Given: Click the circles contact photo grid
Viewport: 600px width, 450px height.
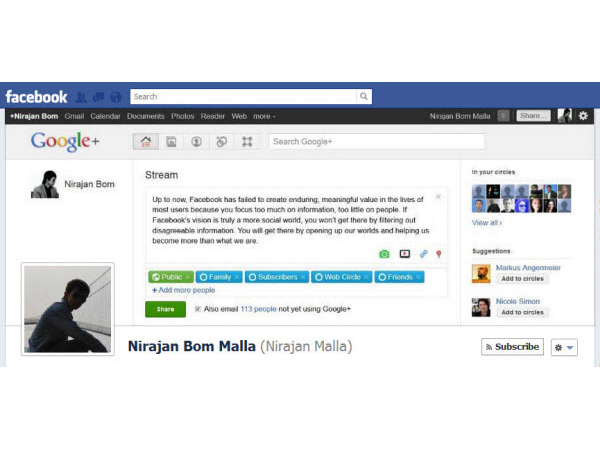Looking at the screenshot, I should coord(521,198).
